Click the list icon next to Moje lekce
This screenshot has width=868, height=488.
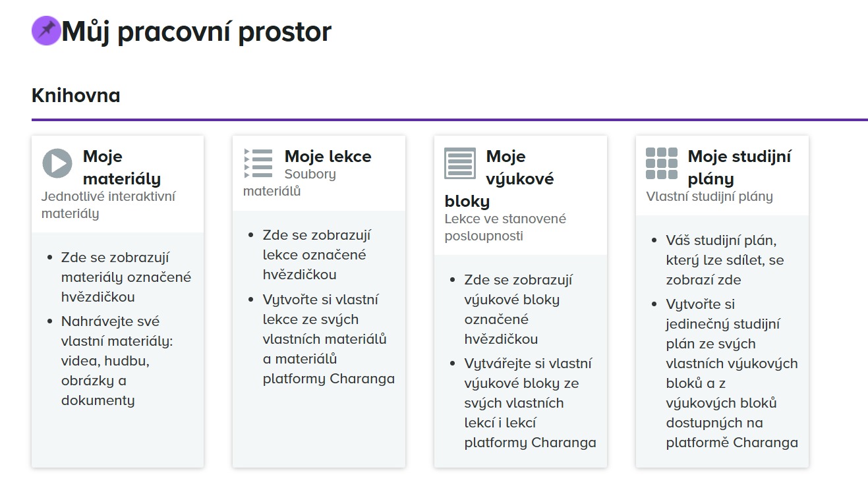coord(258,163)
